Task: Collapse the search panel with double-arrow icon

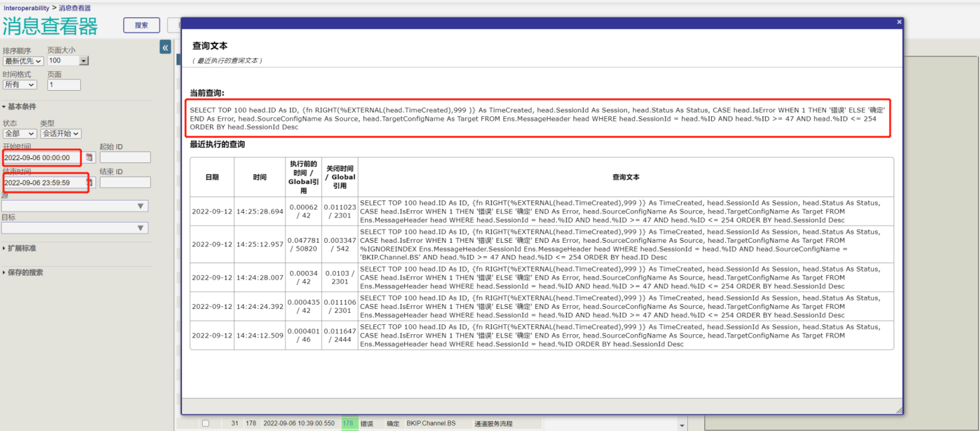Action: point(165,47)
